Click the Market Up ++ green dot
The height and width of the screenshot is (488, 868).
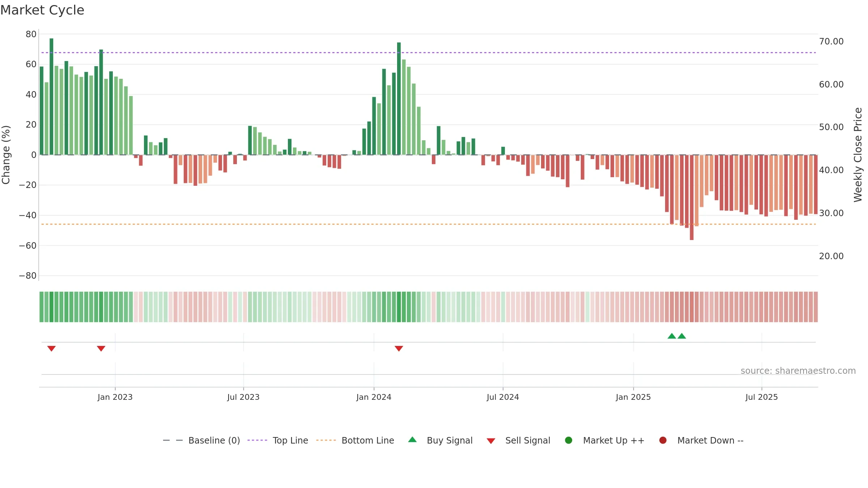pyautogui.click(x=569, y=440)
